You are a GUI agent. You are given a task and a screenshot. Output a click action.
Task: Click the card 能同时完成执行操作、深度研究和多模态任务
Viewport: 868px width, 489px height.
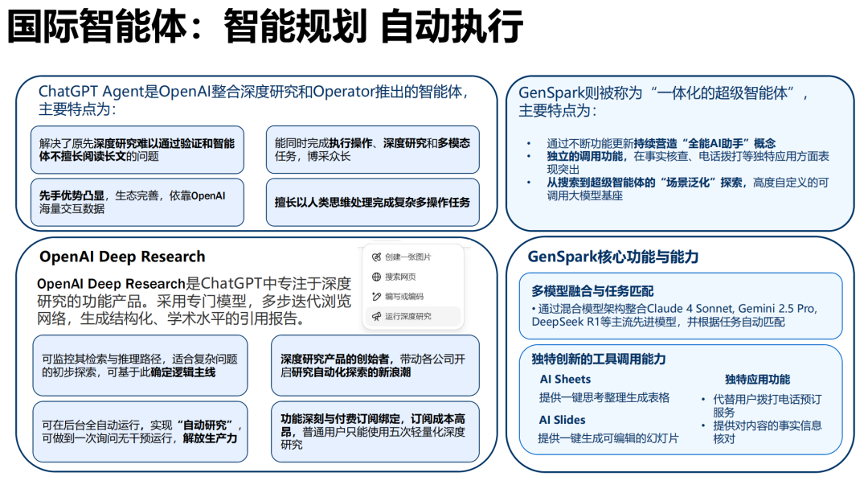tap(373, 150)
